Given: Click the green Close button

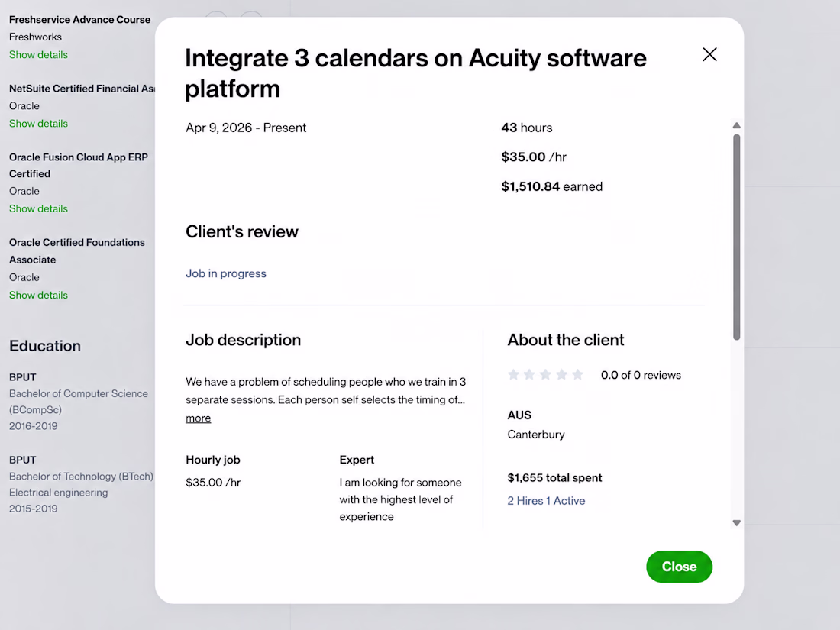Looking at the screenshot, I should coord(679,567).
